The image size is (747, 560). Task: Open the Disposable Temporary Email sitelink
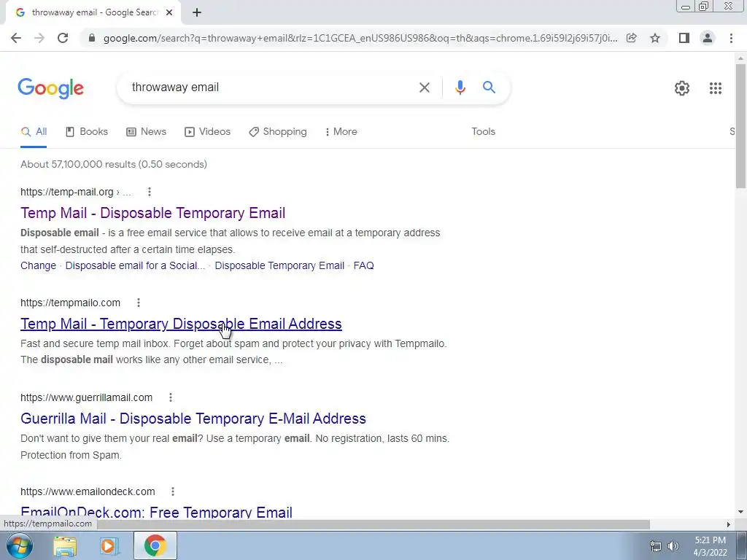279,265
